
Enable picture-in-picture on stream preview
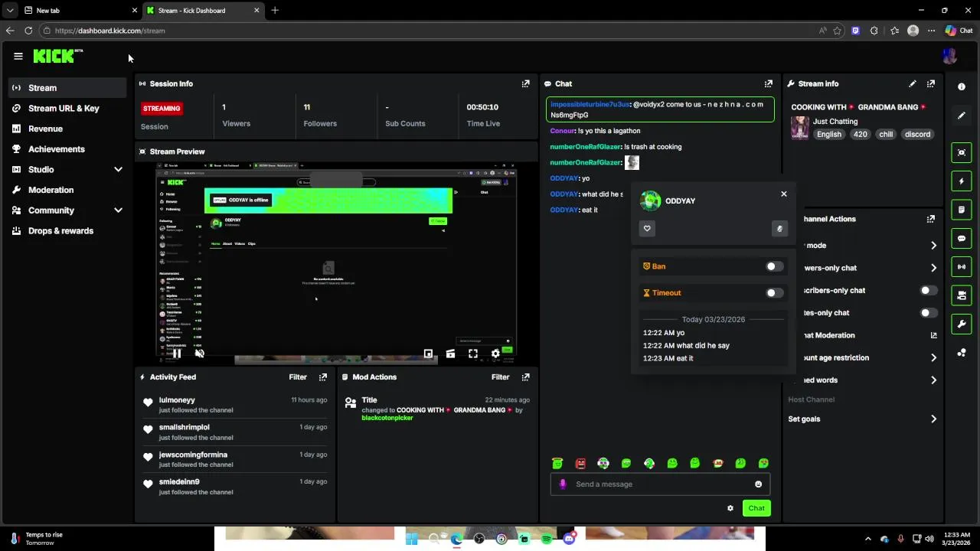tap(428, 353)
